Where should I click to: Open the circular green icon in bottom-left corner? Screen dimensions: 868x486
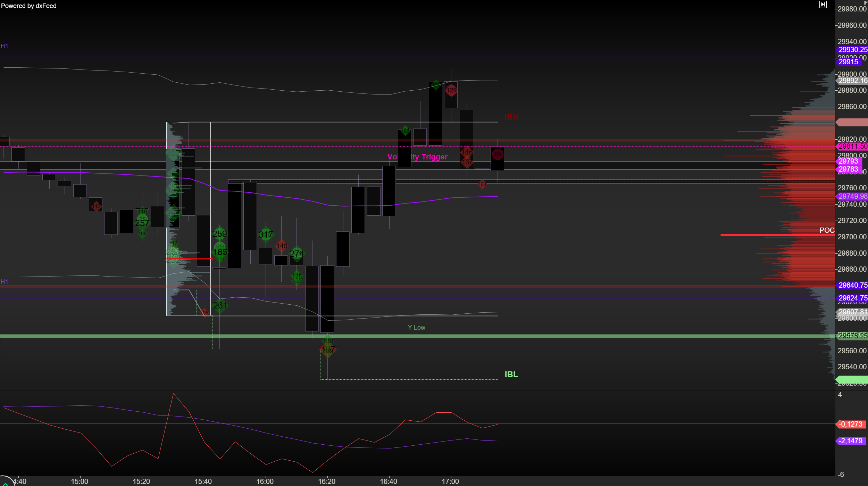(x=5, y=483)
